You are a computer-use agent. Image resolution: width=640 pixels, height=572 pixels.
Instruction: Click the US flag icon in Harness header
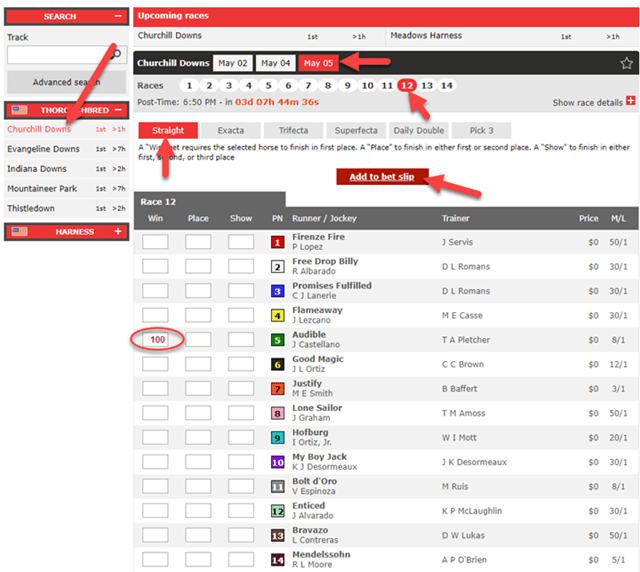click(x=19, y=232)
